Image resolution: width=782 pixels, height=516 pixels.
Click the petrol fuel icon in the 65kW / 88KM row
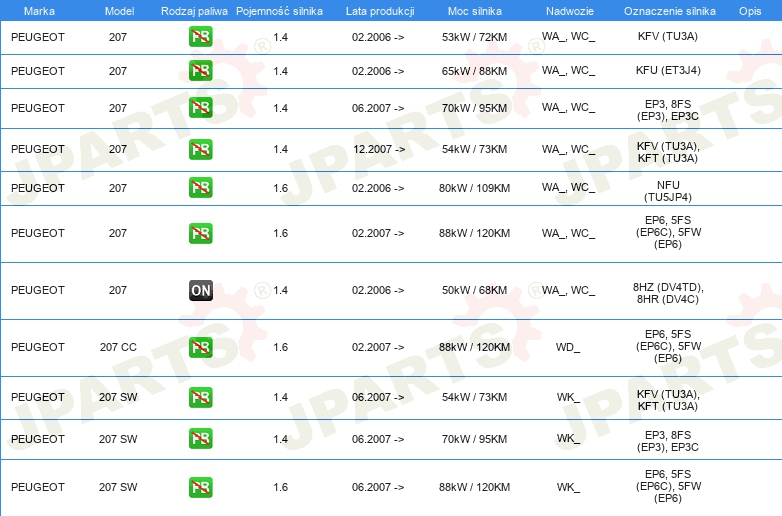point(200,71)
